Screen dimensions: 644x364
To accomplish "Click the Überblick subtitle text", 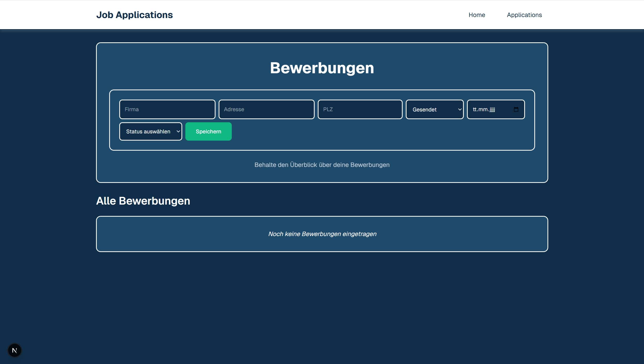I will tap(322, 165).
